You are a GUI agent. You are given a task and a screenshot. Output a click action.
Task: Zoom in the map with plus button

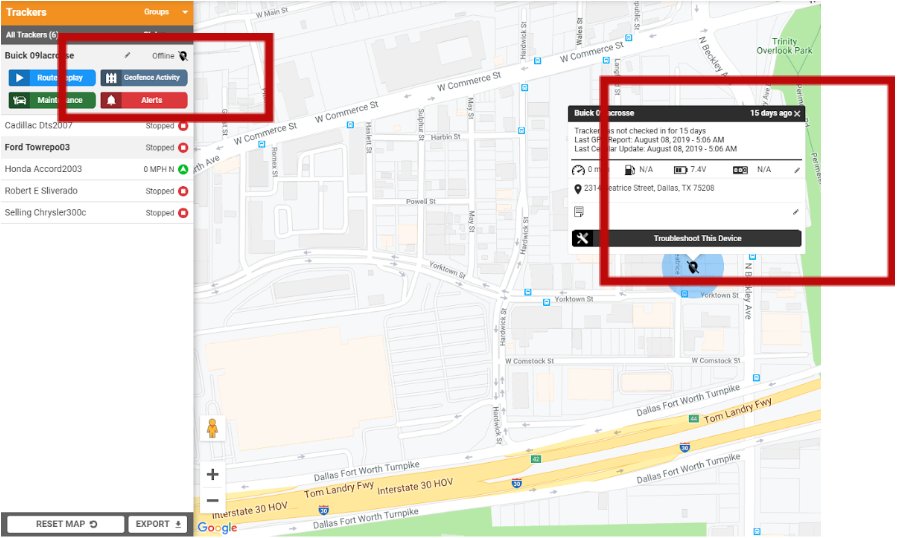coord(212,474)
